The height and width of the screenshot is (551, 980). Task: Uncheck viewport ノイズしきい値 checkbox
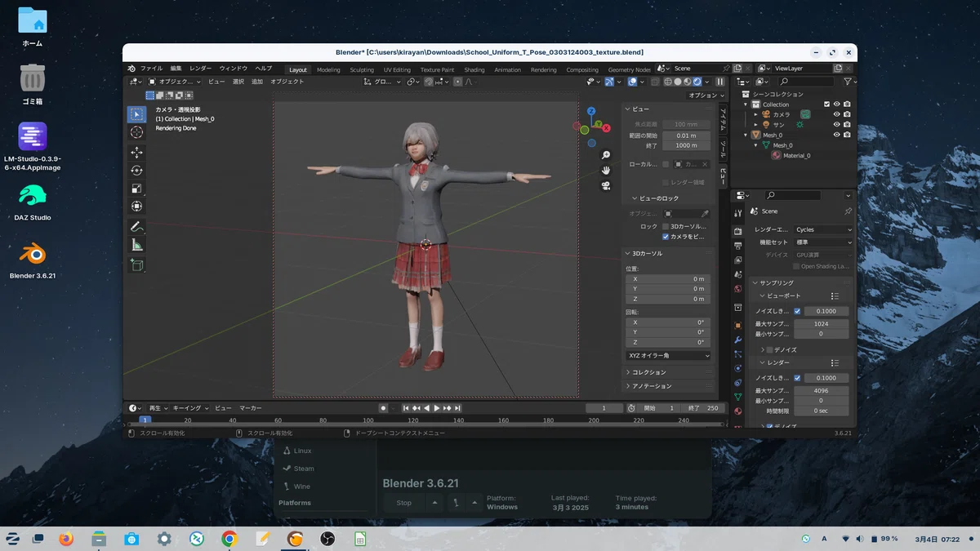[x=797, y=311]
